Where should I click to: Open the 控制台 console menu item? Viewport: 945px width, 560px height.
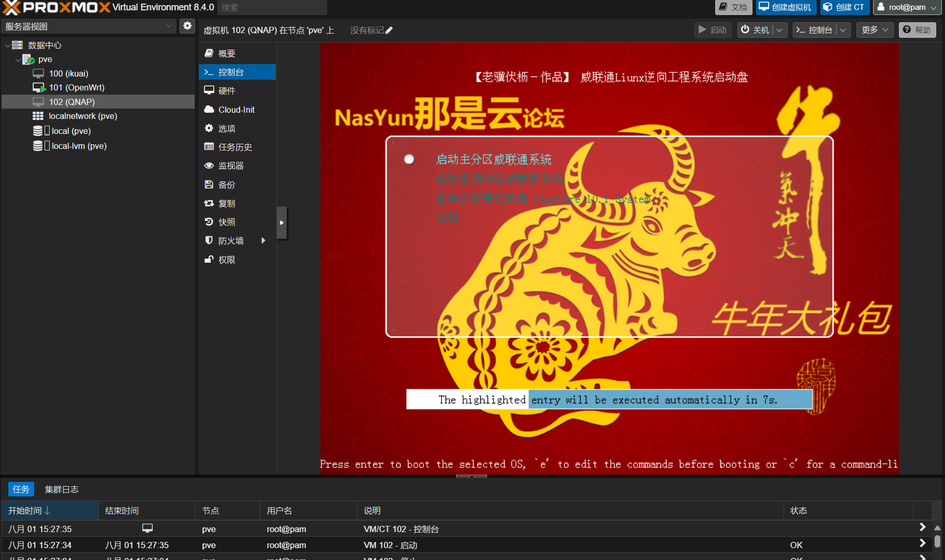(237, 72)
